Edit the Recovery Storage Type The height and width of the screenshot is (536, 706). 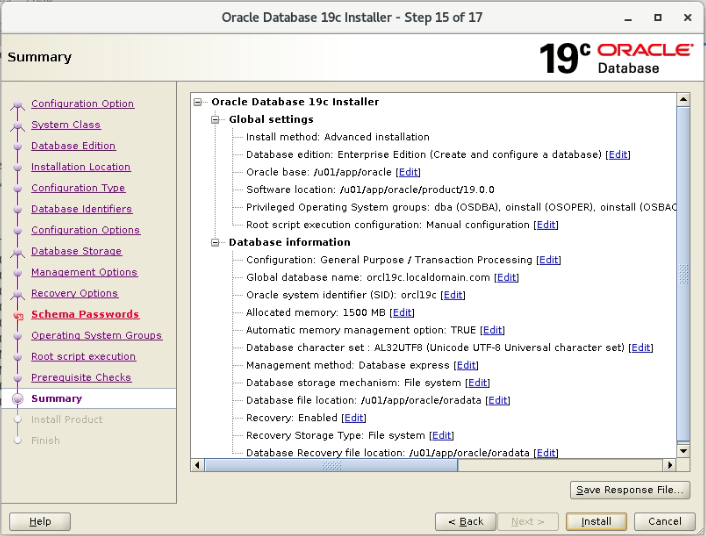click(x=442, y=436)
